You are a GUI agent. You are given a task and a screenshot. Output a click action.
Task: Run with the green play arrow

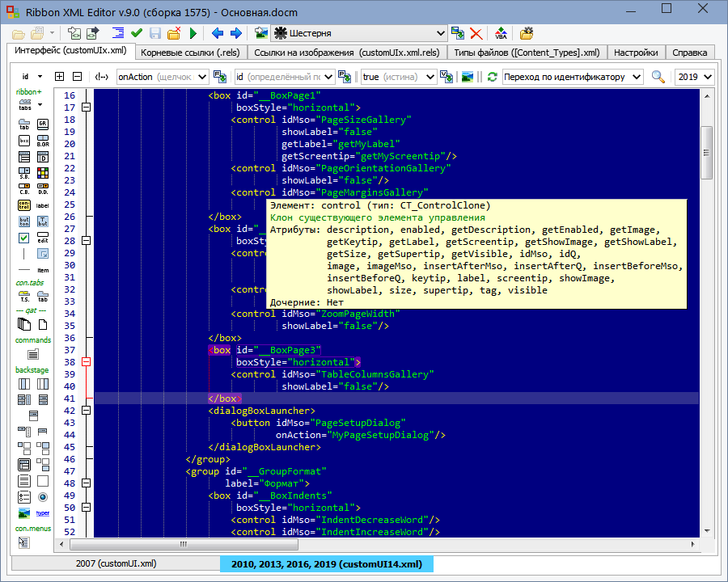pos(193,33)
